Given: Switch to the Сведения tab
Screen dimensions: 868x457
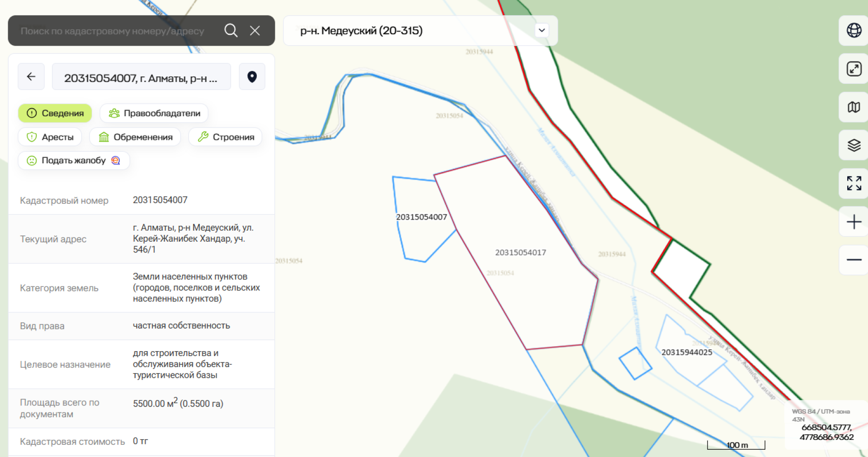Looking at the screenshot, I should pos(55,113).
